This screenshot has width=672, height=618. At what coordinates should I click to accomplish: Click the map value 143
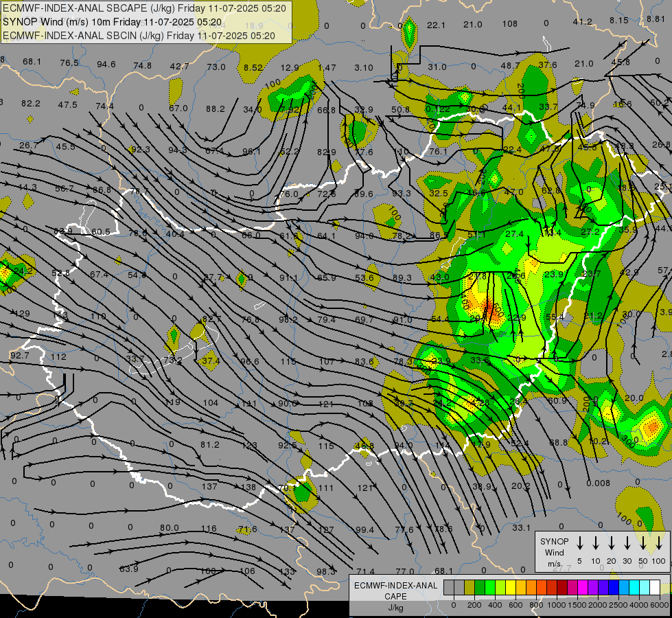pos(60,315)
